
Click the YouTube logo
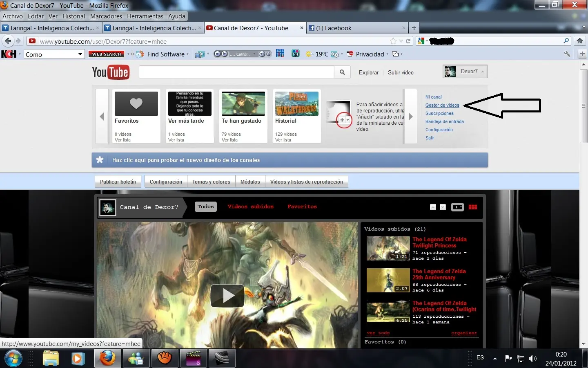(111, 72)
